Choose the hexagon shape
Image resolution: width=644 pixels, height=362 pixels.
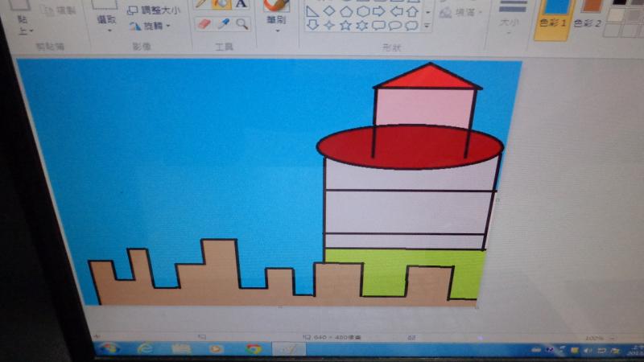(363, 11)
